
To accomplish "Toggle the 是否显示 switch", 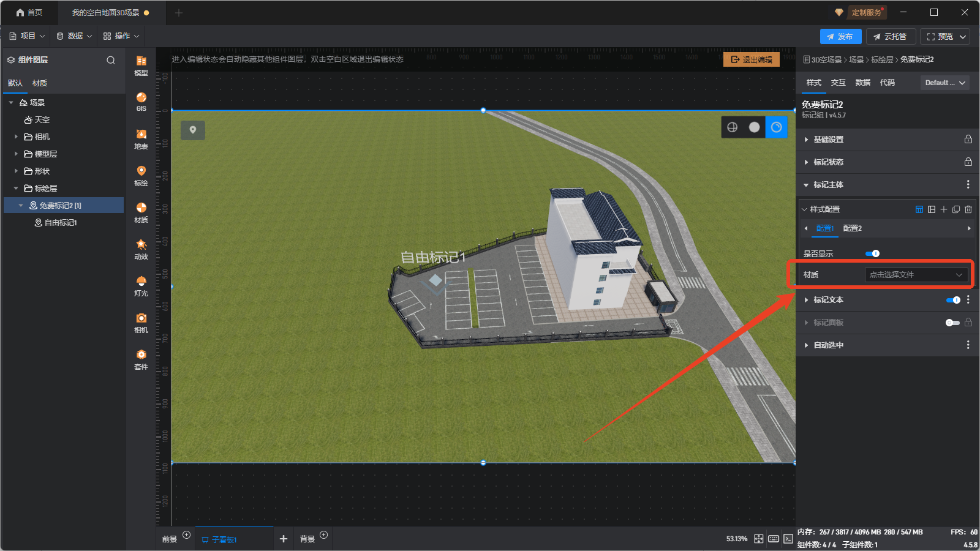I will (872, 253).
